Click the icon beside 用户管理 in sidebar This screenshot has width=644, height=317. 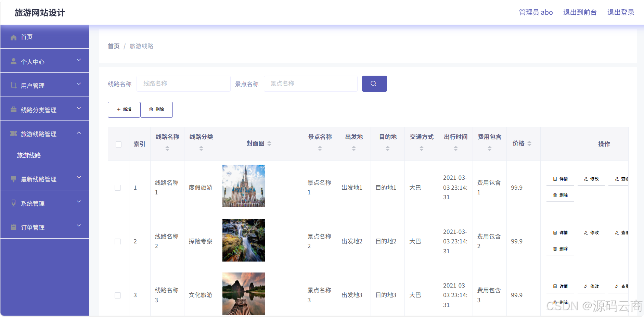13,85
